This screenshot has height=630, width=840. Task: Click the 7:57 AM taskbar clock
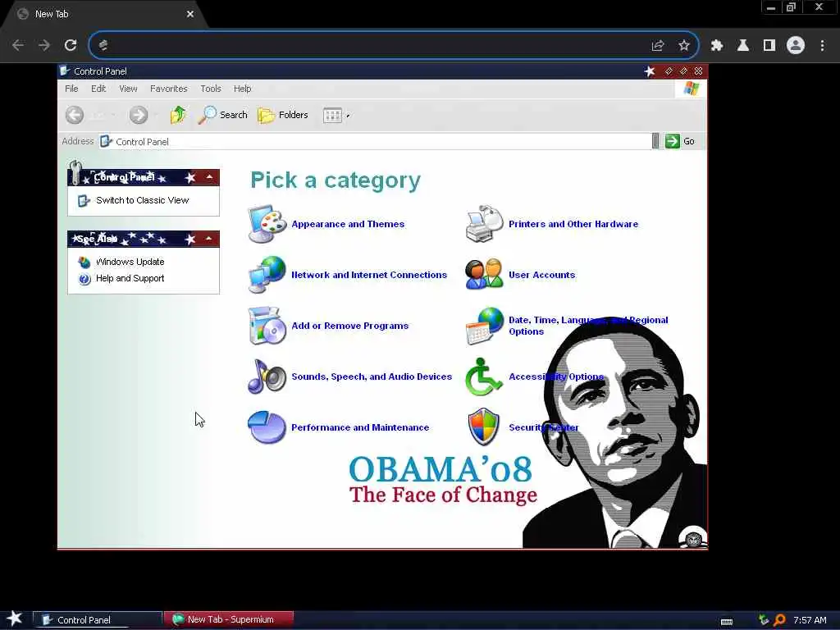[810, 620]
